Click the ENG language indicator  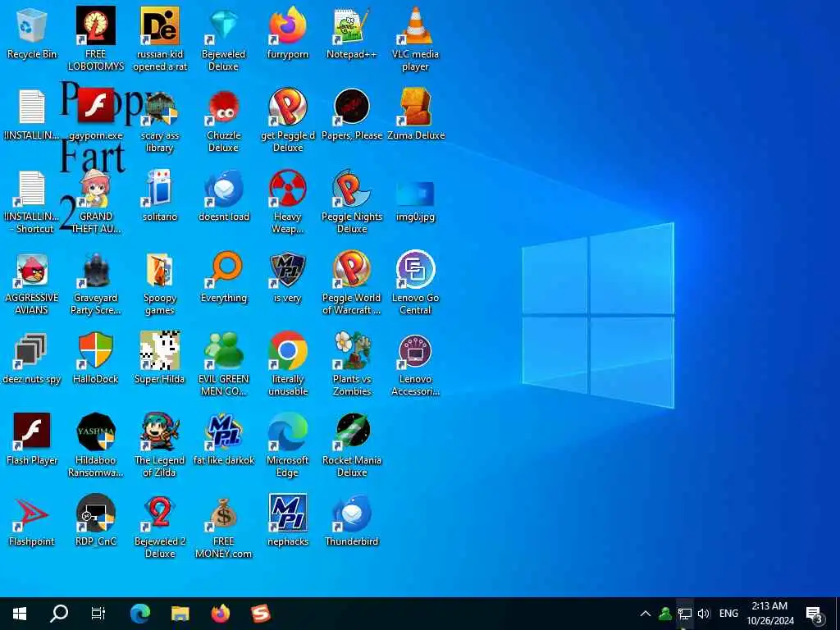coord(728,614)
